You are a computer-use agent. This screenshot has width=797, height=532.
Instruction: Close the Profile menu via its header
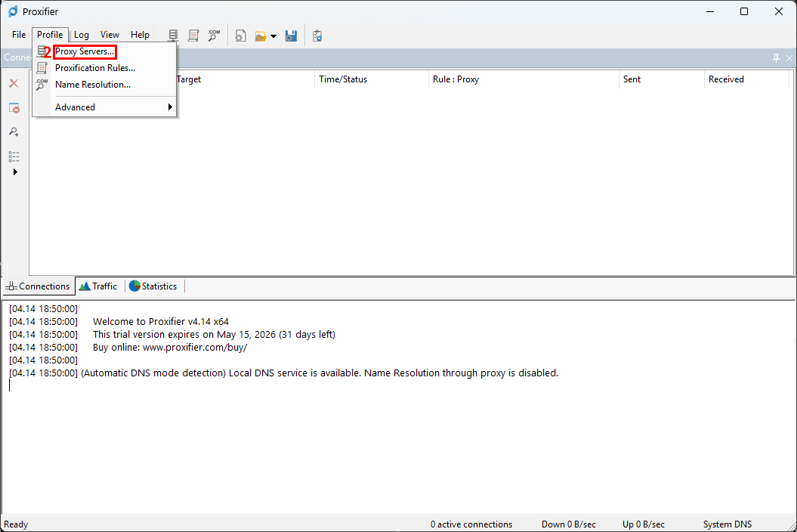50,35
